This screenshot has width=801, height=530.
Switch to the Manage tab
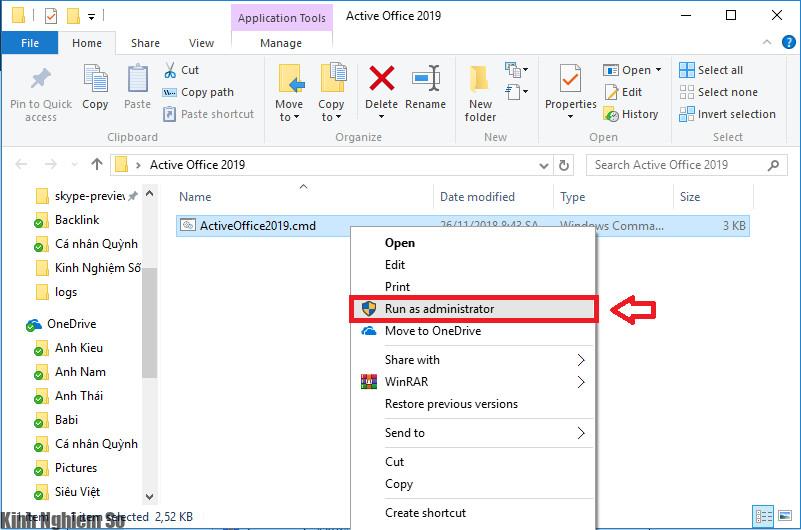click(x=281, y=43)
